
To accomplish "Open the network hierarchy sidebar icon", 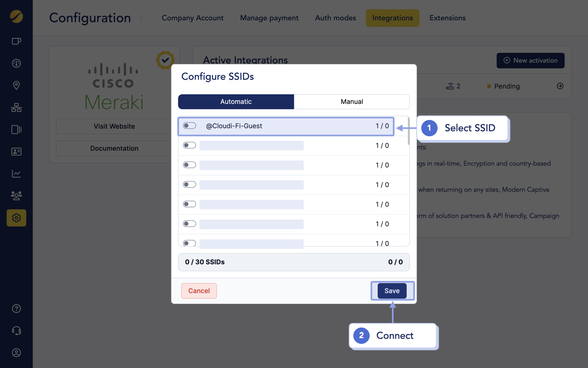I will [x=16, y=108].
